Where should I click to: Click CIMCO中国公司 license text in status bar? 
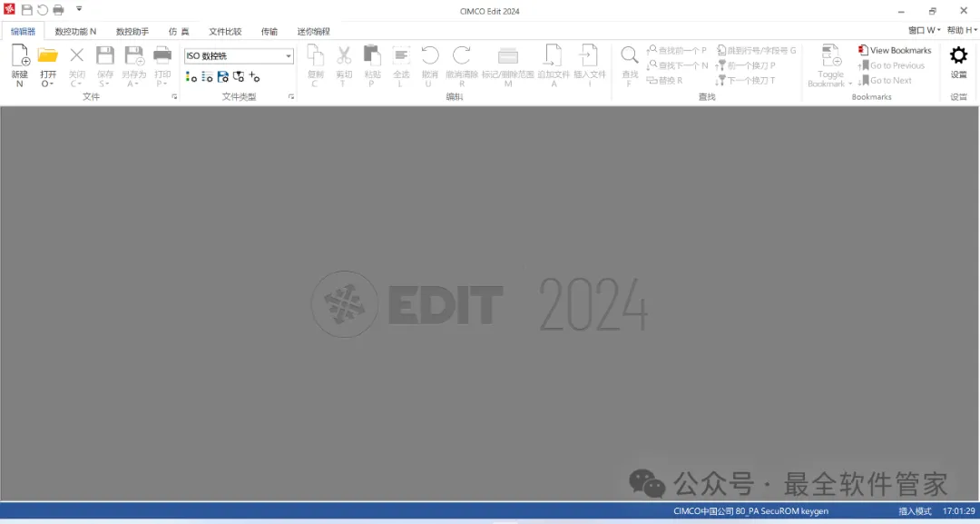point(750,511)
